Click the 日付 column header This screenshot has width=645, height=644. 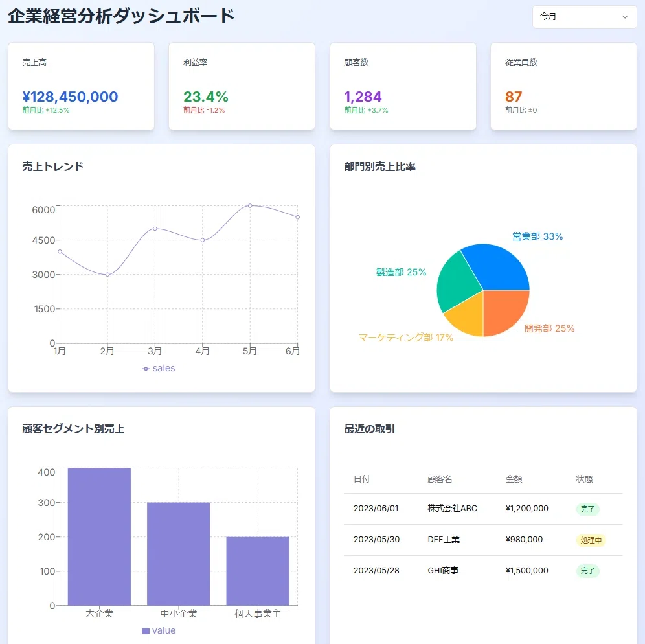[x=361, y=479]
